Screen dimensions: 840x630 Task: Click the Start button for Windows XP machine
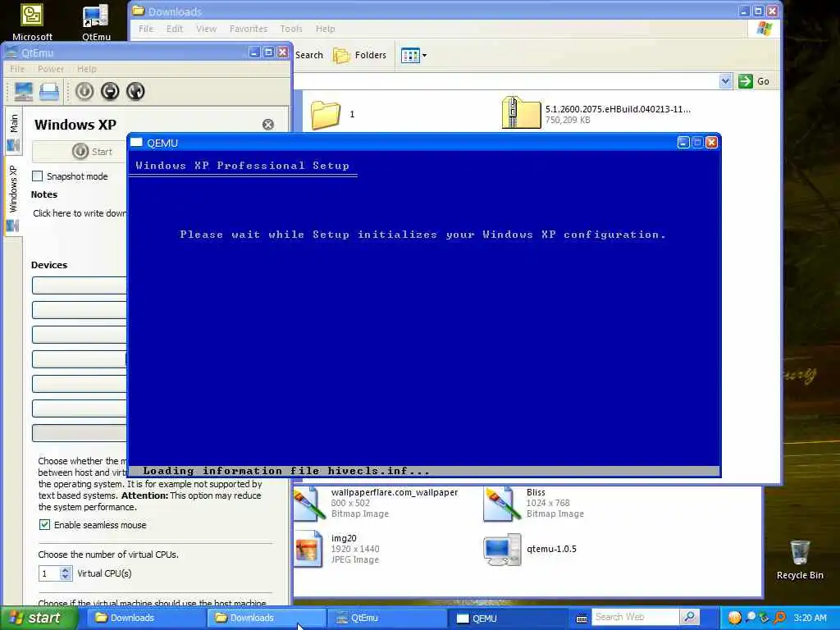80,152
